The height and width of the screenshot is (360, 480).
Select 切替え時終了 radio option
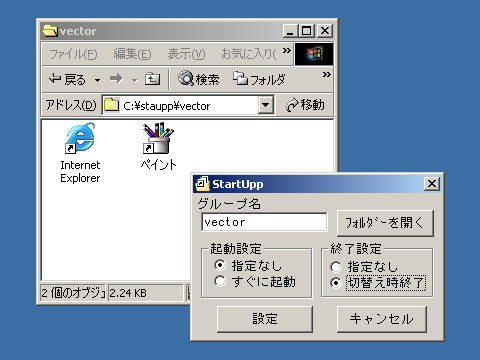coord(378,283)
